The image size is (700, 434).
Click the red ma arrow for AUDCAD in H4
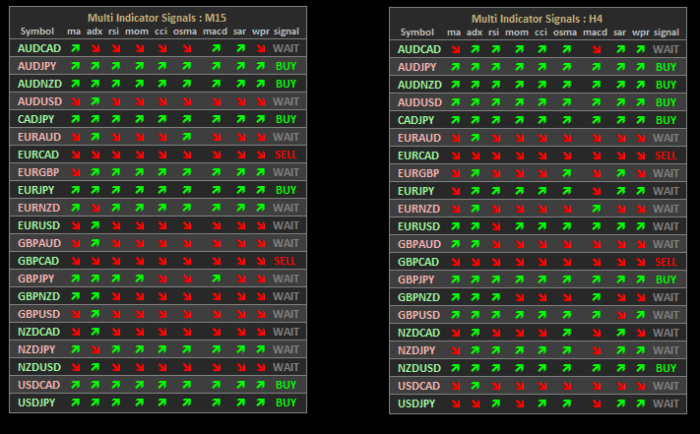pyautogui.click(x=455, y=49)
